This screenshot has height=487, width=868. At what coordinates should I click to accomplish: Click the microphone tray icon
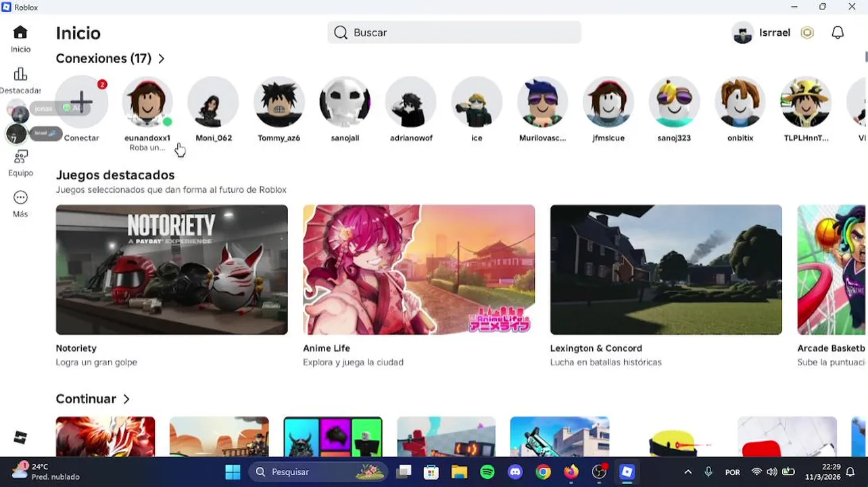pos(708,472)
